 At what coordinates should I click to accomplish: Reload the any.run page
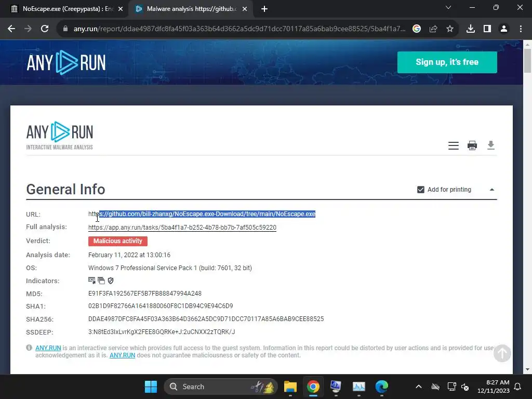click(45, 29)
